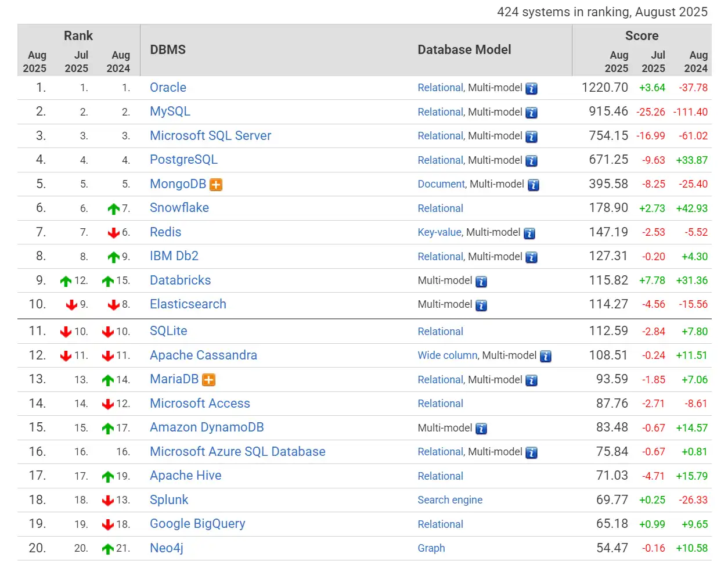This screenshot has width=728, height=561.
Task: Click the DBMS column header
Action: pos(168,50)
